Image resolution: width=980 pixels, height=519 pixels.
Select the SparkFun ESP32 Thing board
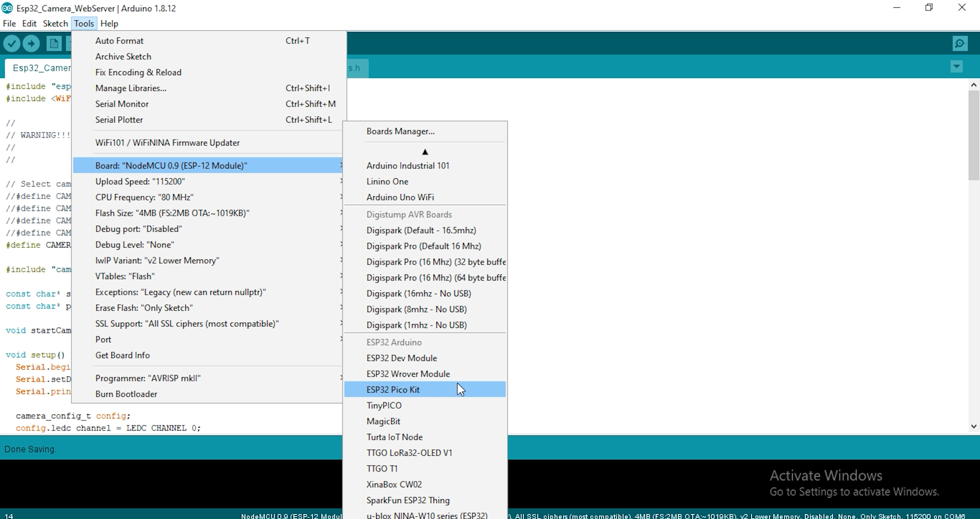tap(408, 500)
